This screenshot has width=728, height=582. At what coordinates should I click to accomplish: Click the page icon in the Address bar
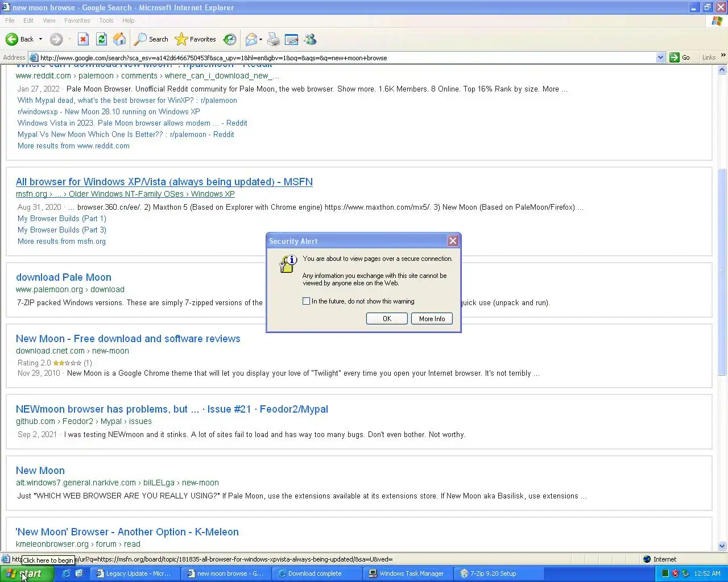point(34,57)
